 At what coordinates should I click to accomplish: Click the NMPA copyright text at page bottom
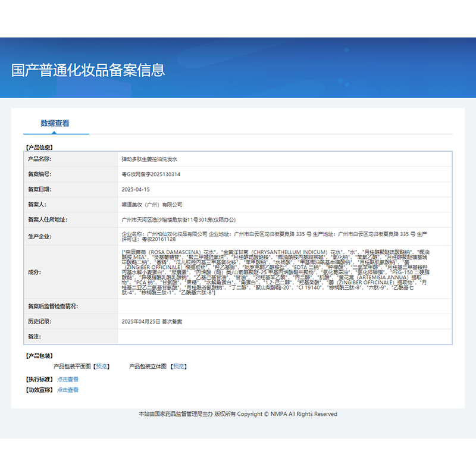click(x=238, y=414)
